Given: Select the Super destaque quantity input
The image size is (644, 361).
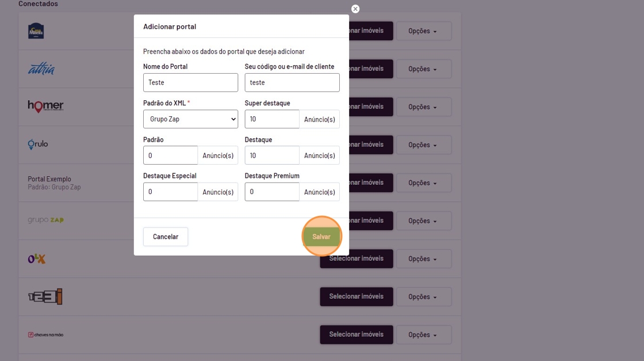Looking at the screenshot, I should 272,119.
